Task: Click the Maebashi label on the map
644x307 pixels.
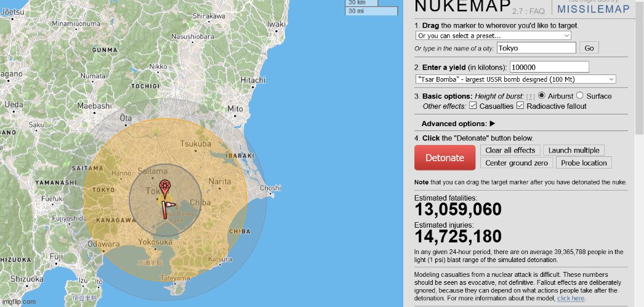Action: 95,105
